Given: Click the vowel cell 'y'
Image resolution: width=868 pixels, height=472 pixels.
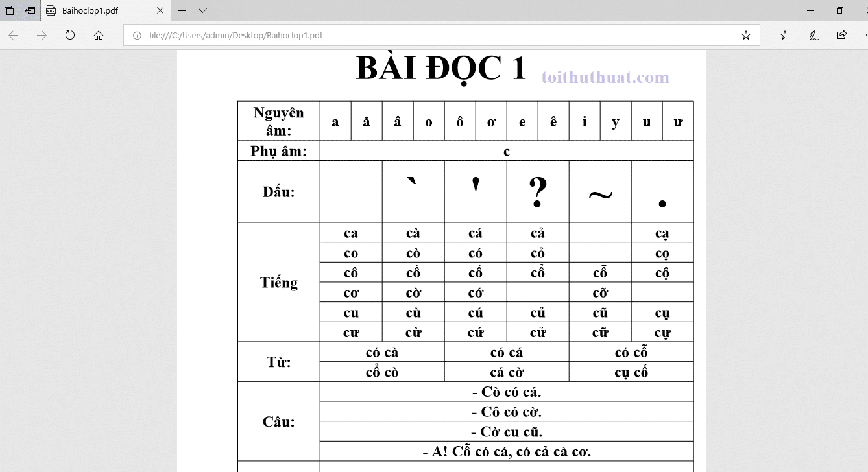Looking at the screenshot, I should click(x=616, y=121).
